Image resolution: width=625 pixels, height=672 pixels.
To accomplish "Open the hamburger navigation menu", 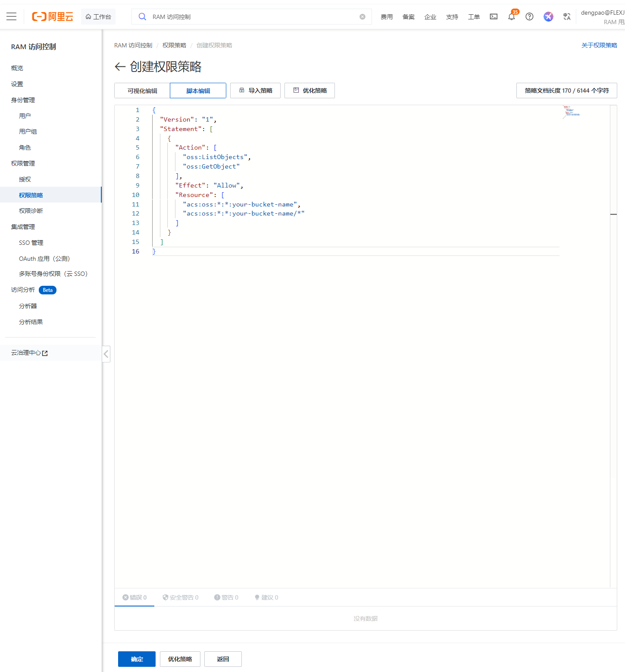I will (12, 16).
